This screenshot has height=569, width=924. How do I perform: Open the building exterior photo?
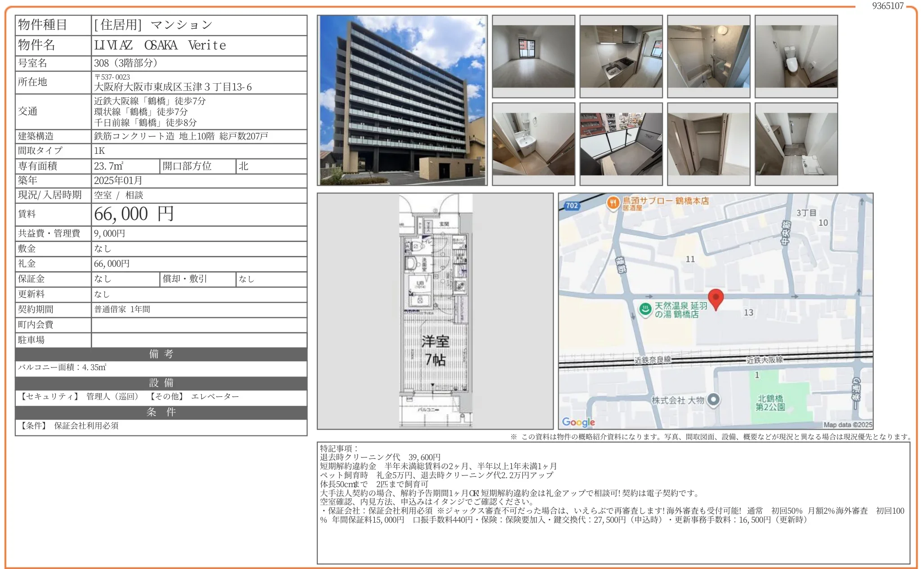click(402, 101)
